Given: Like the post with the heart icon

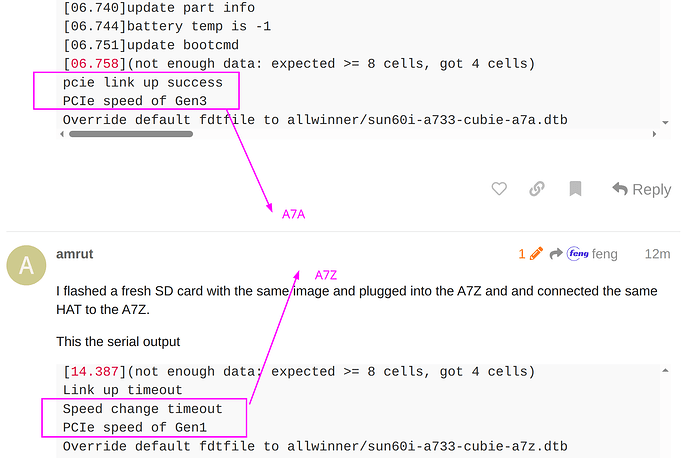Looking at the screenshot, I should click(x=499, y=189).
